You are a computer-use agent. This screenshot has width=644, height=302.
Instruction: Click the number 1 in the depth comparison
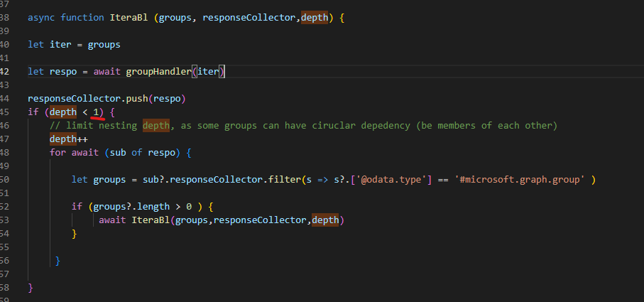[96, 112]
